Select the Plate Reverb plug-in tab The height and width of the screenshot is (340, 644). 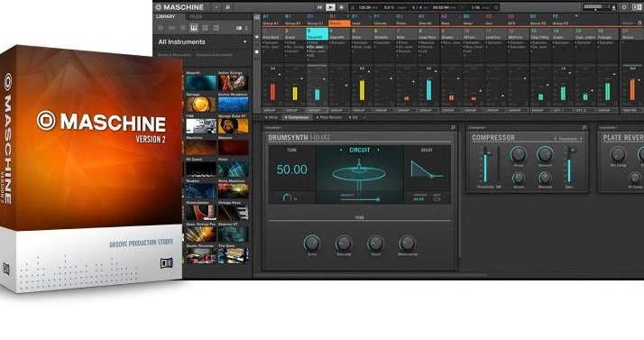click(x=329, y=118)
